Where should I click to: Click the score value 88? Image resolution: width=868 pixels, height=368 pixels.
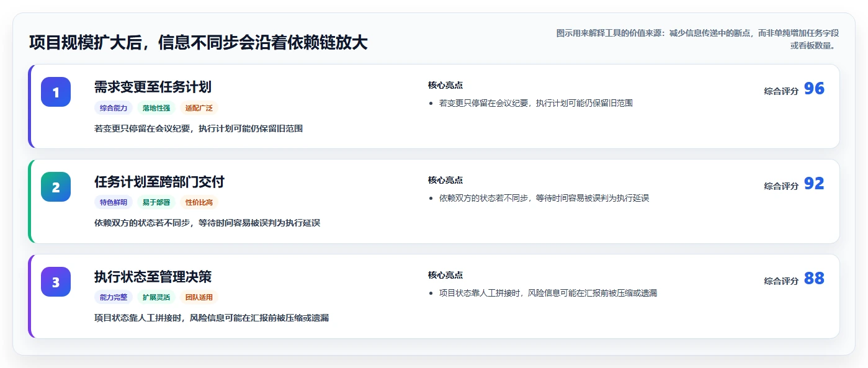click(x=814, y=279)
